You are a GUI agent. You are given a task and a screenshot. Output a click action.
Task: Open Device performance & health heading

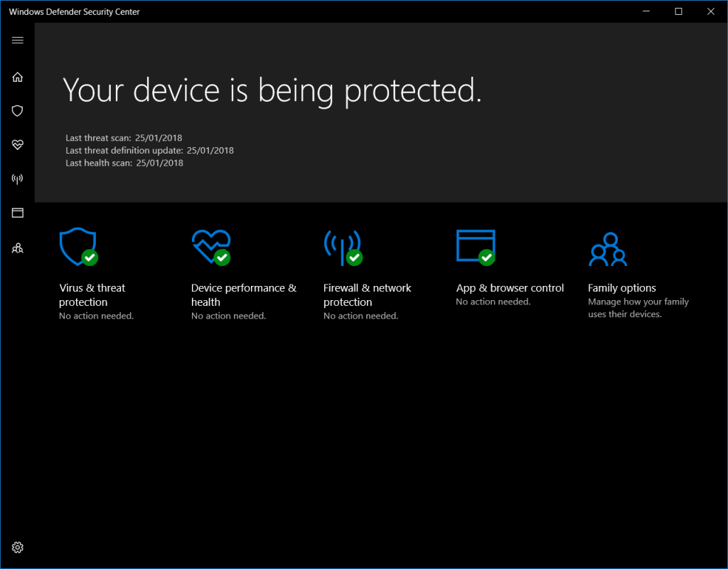[244, 295]
